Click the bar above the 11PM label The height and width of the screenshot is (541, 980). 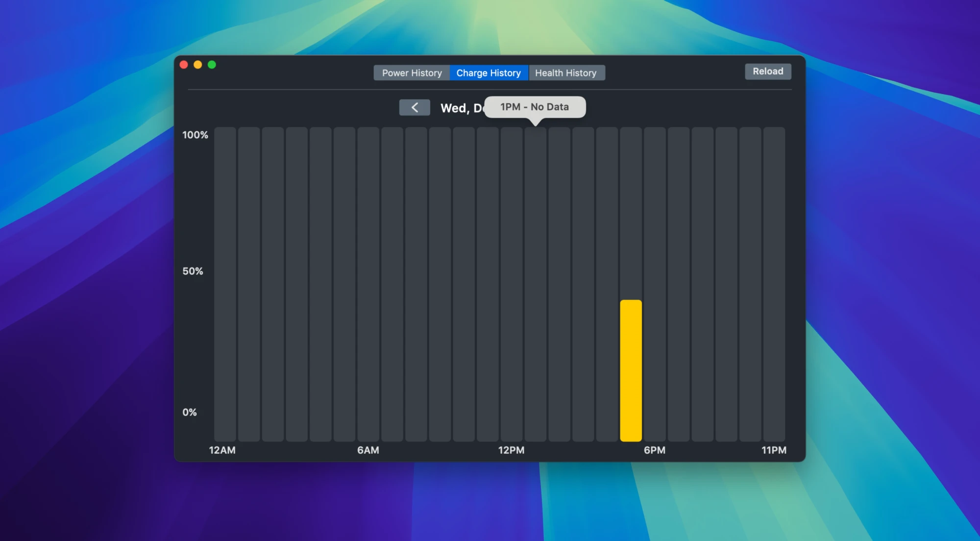click(x=774, y=284)
